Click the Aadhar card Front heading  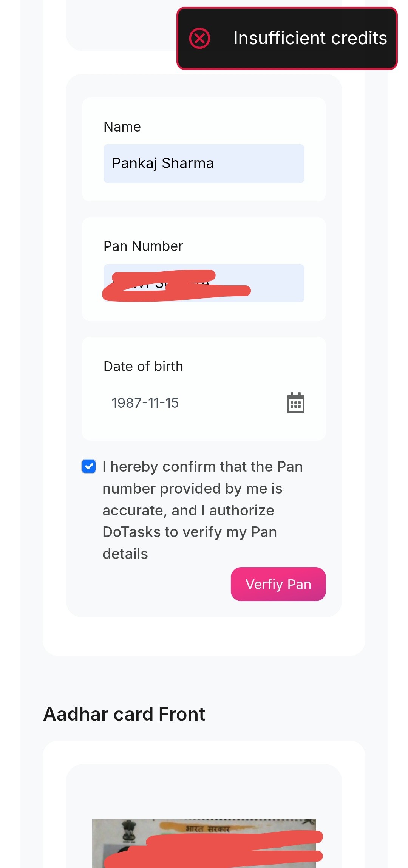pyautogui.click(x=124, y=714)
